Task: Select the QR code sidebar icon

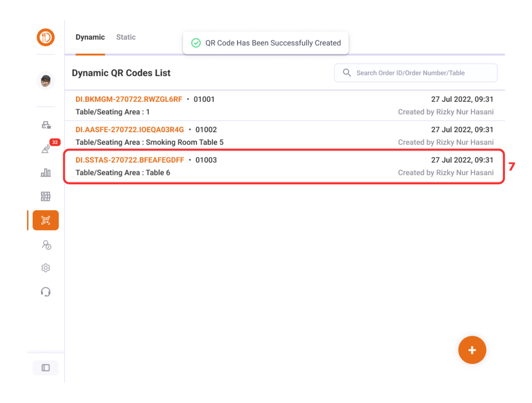Action: point(46,220)
